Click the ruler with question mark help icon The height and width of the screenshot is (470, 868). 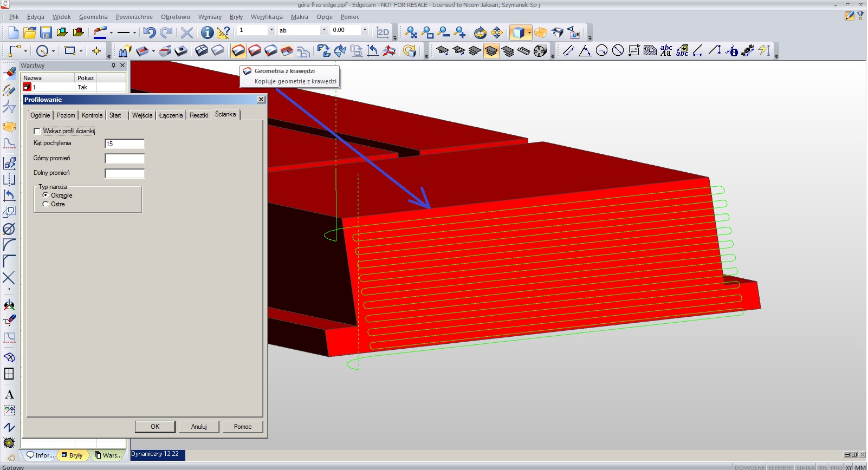pyautogui.click(x=223, y=32)
